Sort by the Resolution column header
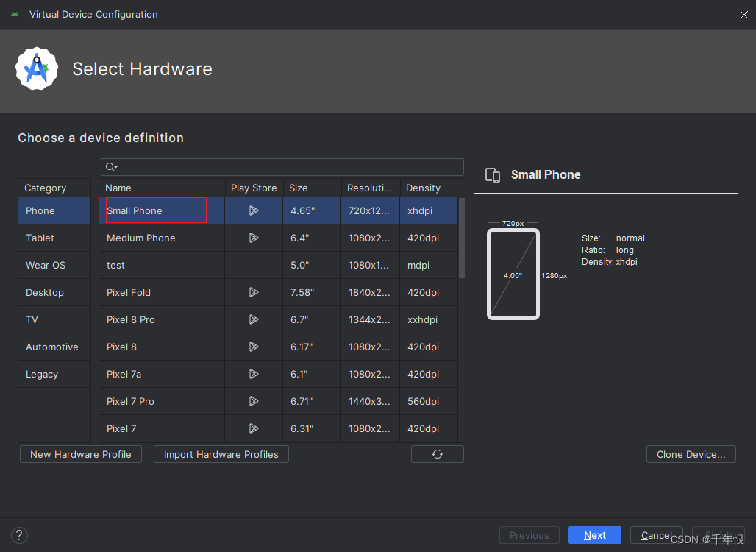The height and width of the screenshot is (552, 756). (x=371, y=188)
